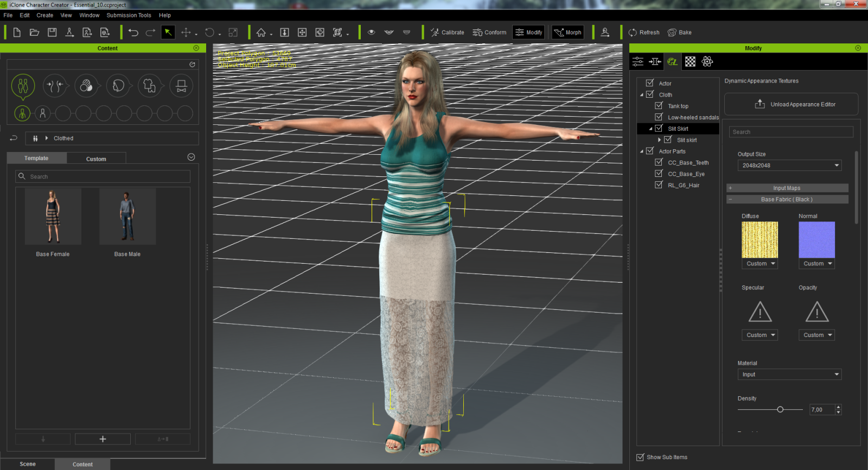Click the Undo arrow in the toolbar

click(x=133, y=33)
